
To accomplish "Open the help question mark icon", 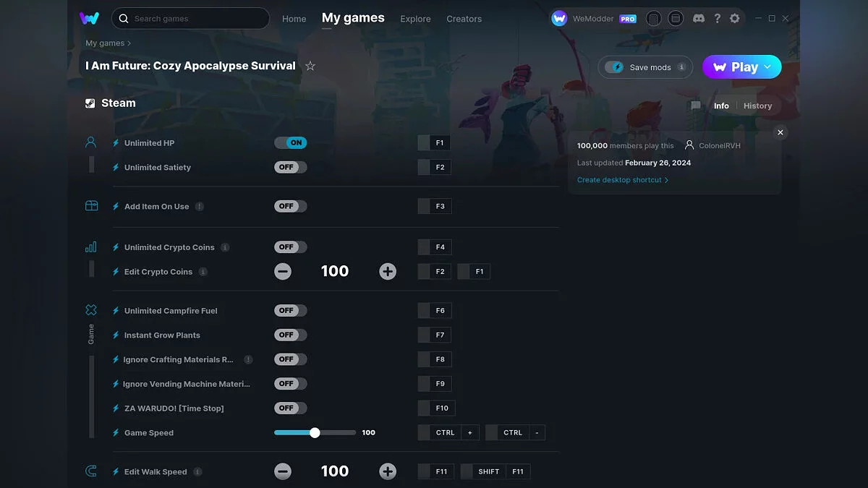I will tap(717, 18).
